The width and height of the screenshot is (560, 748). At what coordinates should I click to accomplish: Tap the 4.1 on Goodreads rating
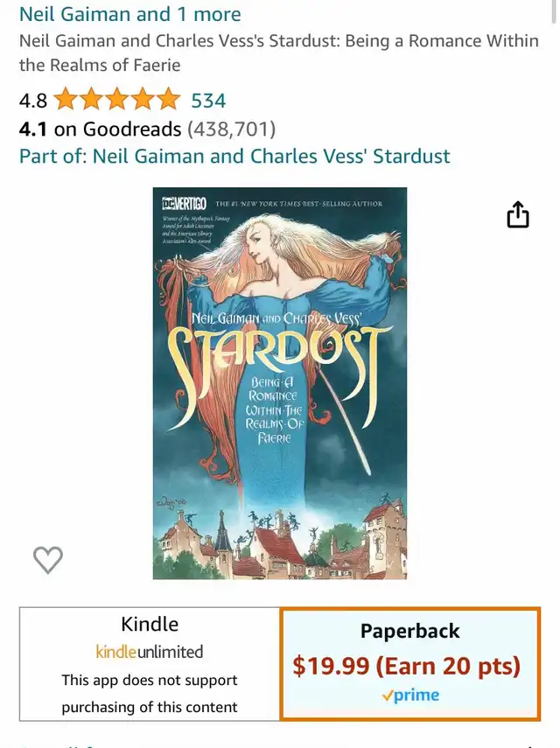pos(100,129)
